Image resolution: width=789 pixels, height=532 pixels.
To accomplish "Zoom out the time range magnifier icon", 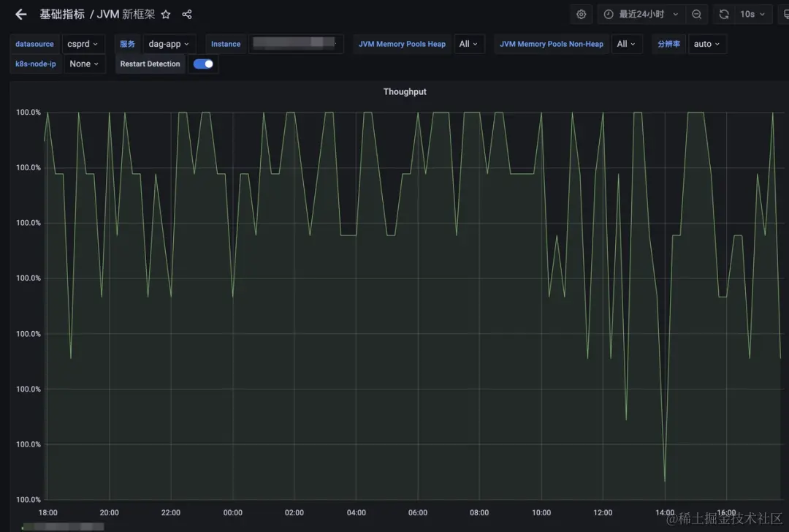I will coord(696,14).
